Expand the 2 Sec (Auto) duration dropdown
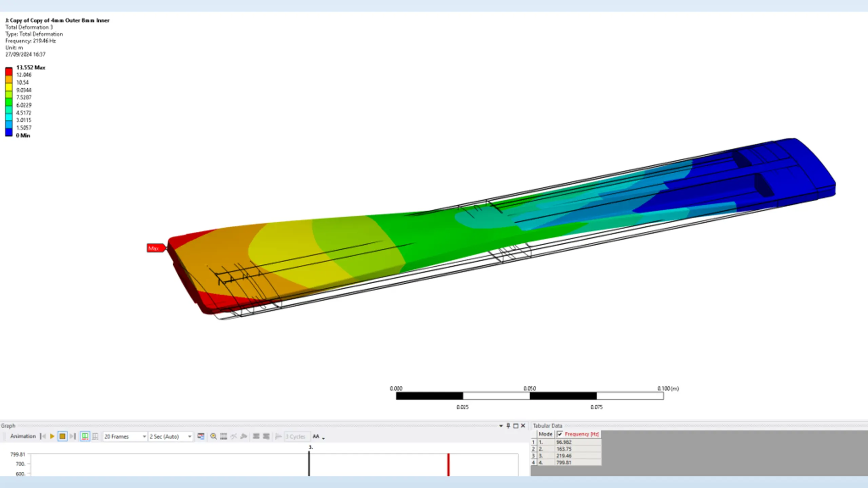Image resolution: width=868 pixels, height=488 pixels. click(x=189, y=436)
